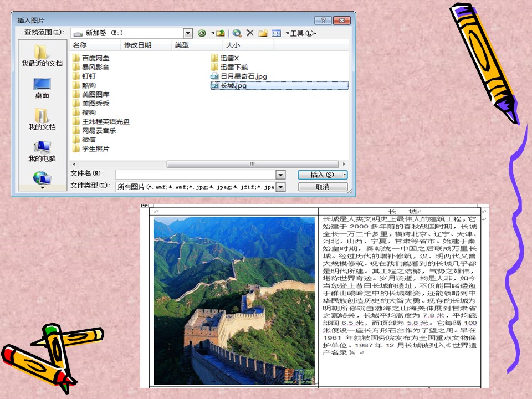The image size is (532, 399).
Task: Select the 长城.jpg file
Action: tap(279, 85)
